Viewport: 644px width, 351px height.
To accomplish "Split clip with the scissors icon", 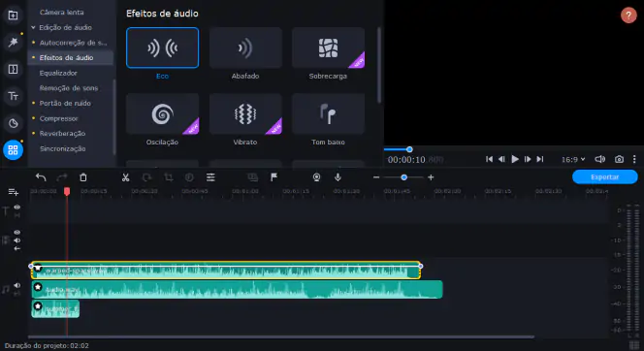I will pos(126,177).
